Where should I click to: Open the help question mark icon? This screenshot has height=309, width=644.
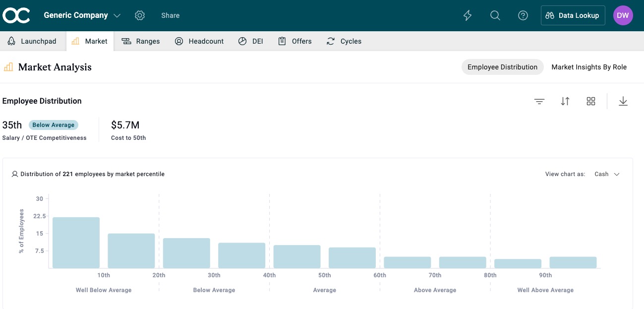click(523, 15)
